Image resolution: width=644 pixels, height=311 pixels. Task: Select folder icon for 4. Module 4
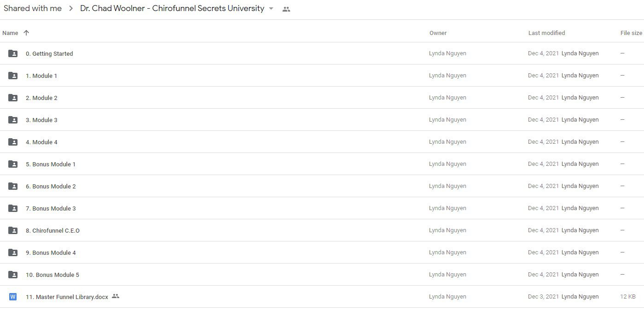tap(13, 142)
